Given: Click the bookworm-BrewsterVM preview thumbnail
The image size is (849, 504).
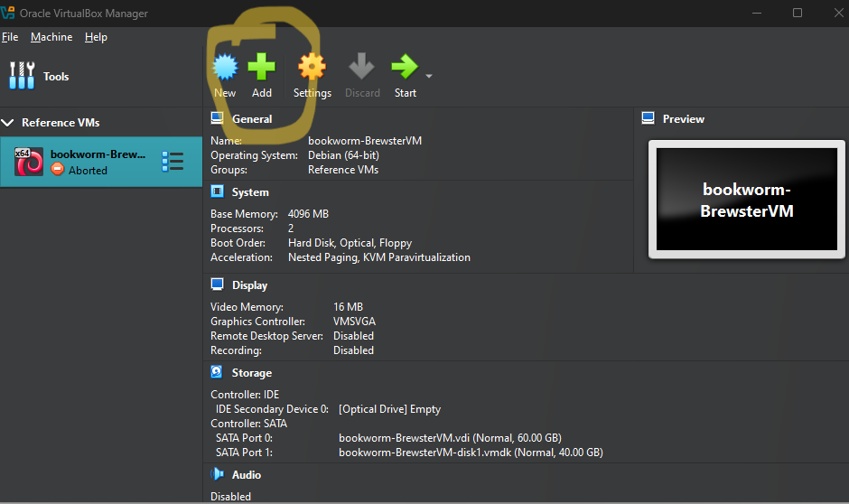Looking at the screenshot, I should (x=747, y=200).
